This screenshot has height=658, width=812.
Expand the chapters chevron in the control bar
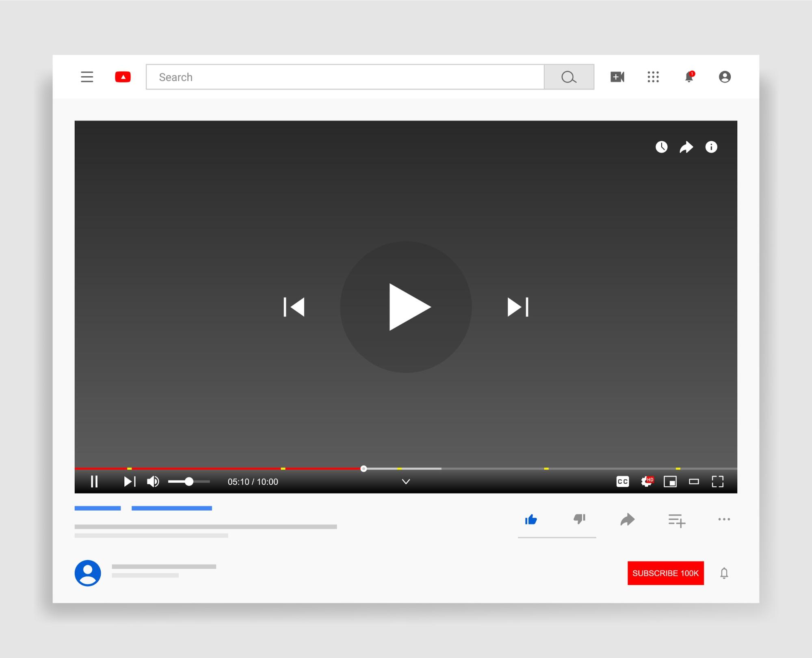coord(406,481)
